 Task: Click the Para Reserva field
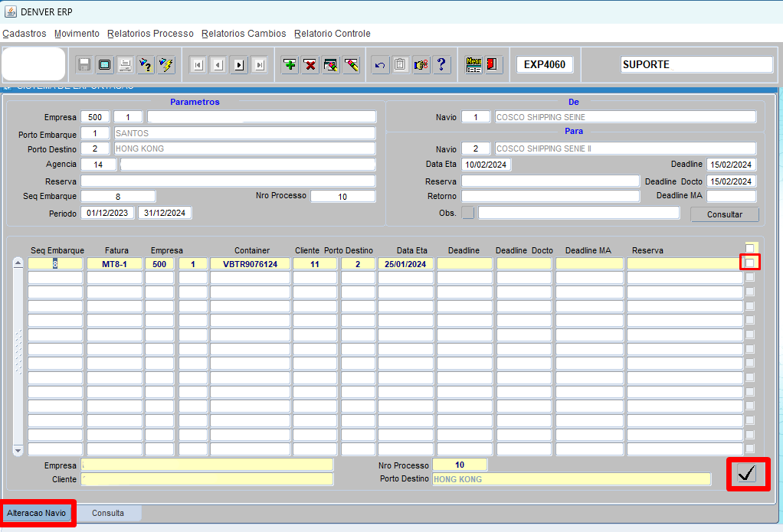coord(550,181)
